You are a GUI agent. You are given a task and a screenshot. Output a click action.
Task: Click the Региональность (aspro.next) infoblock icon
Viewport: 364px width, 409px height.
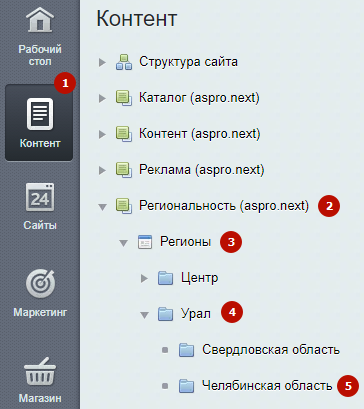pyautogui.click(x=123, y=206)
